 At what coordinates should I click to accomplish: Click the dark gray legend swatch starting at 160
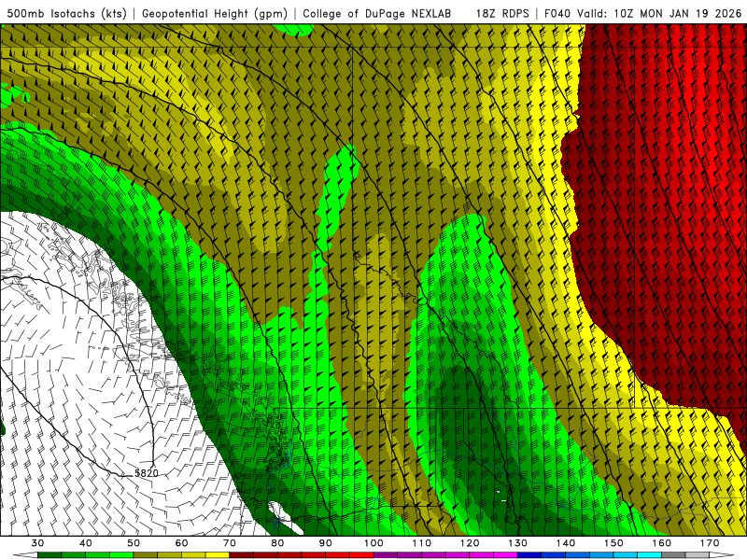pos(673,555)
